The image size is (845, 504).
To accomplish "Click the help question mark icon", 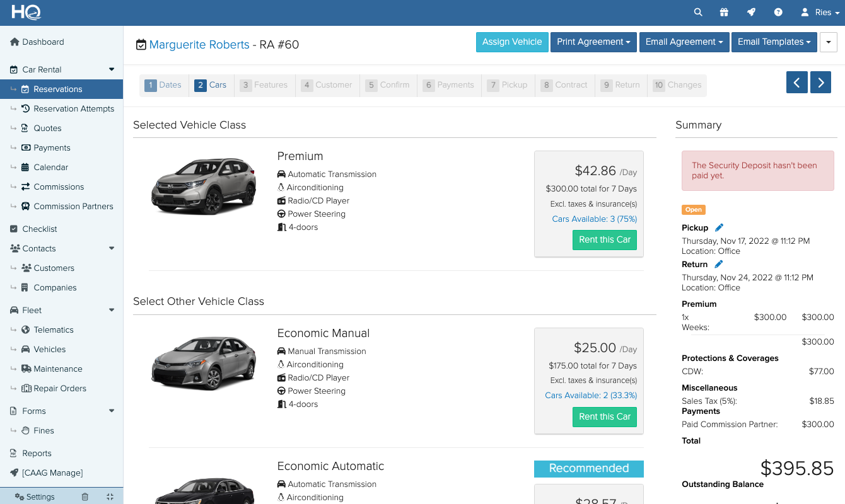I will [778, 12].
